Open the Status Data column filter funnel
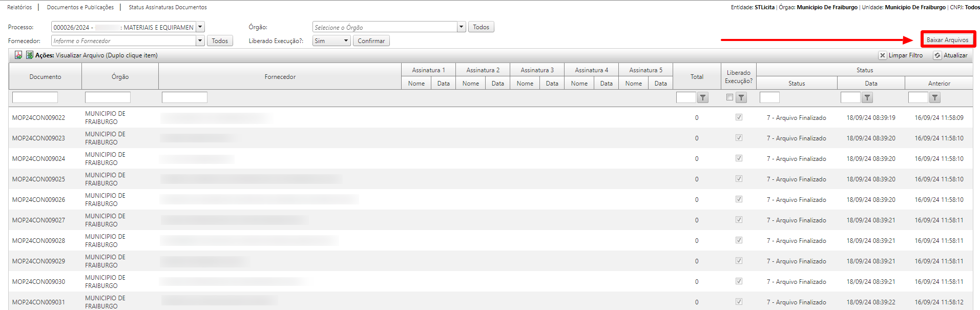The image size is (980, 310). 867,98
